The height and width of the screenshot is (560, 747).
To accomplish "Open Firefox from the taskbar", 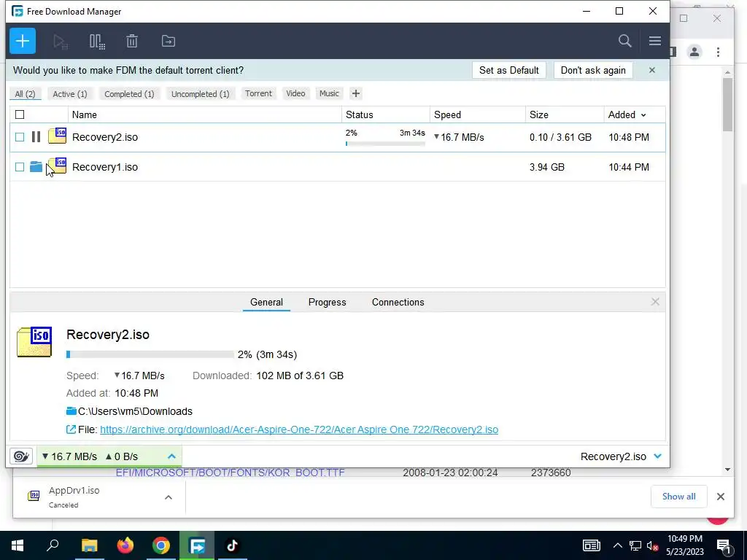I will [x=125, y=545].
